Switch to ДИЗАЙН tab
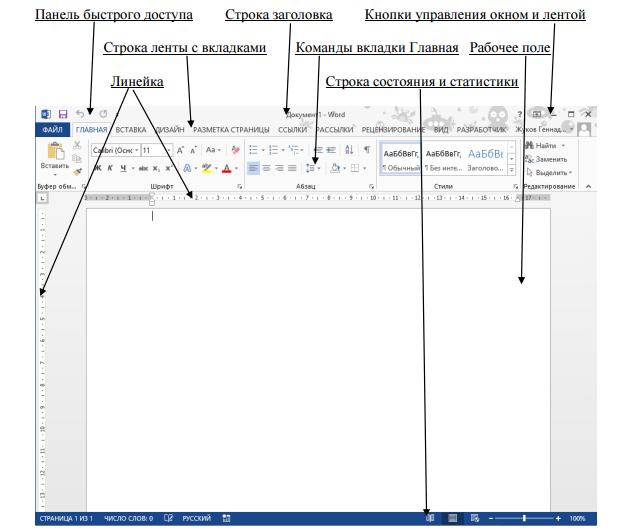The width and height of the screenshot is (637, 530). [170, 130]
